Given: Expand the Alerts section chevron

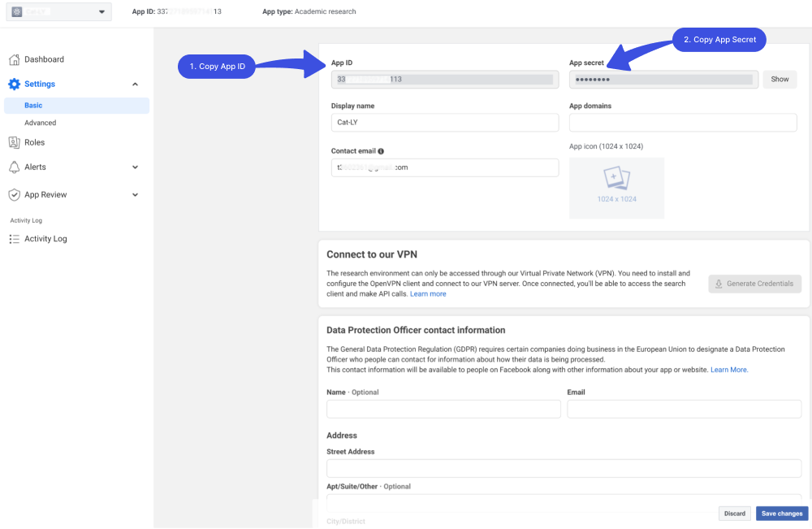Looking at the screenshot, I should [x=135, y=167].
